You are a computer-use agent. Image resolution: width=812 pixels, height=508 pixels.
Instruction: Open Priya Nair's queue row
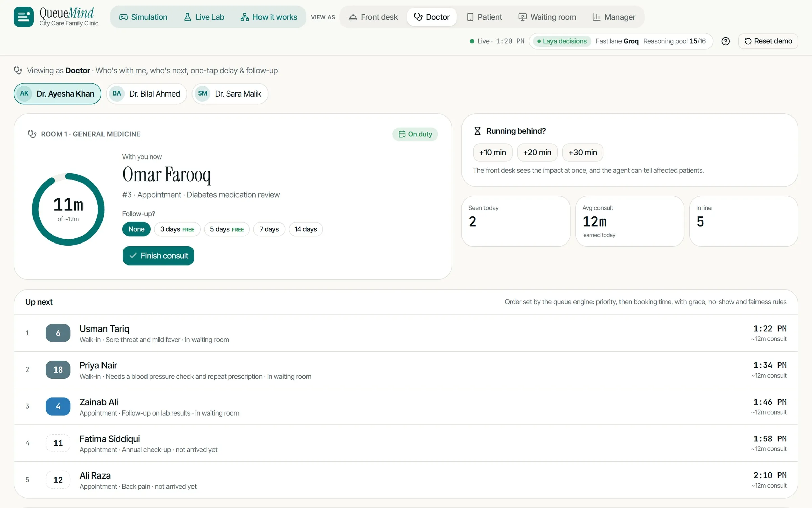(x=406, y=370)
